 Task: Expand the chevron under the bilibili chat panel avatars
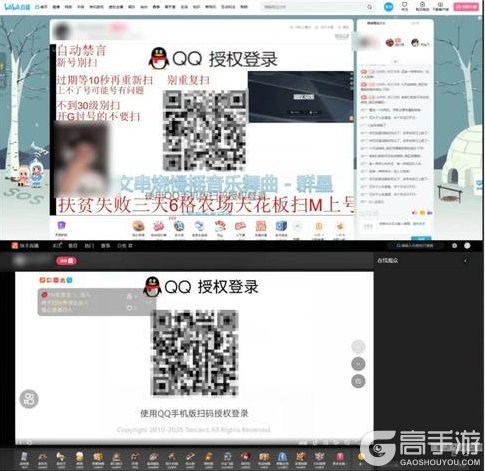[395, 61]
